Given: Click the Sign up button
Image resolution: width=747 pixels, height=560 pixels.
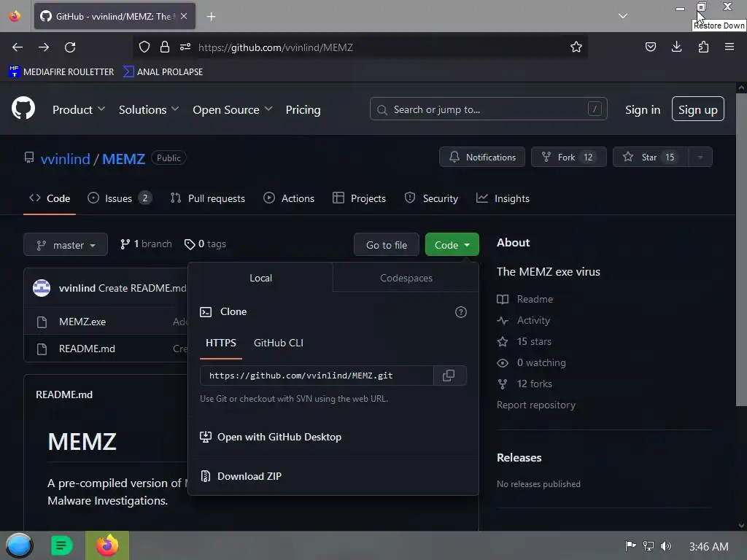Looking at the screenshot, I should (x=698, y=109).
